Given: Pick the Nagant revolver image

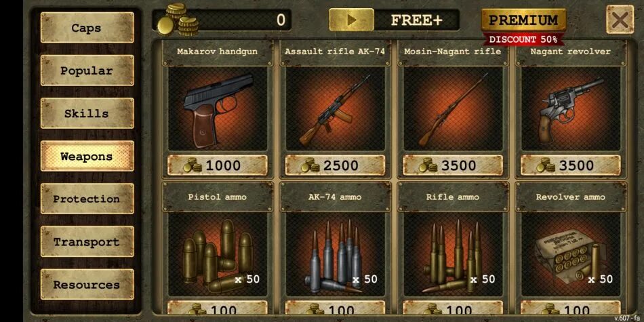Looking at the screenshot, I should 571,109.
